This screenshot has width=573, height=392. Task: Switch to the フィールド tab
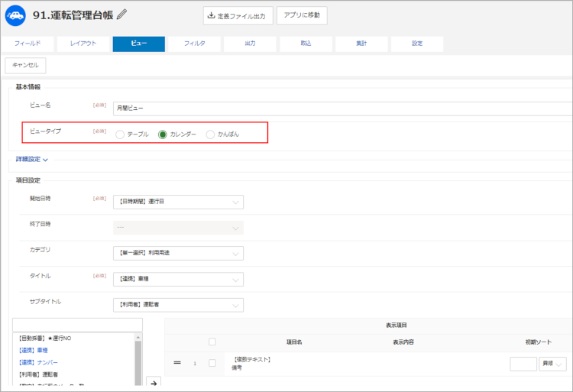pyautogui.click(x=28, y=44)
